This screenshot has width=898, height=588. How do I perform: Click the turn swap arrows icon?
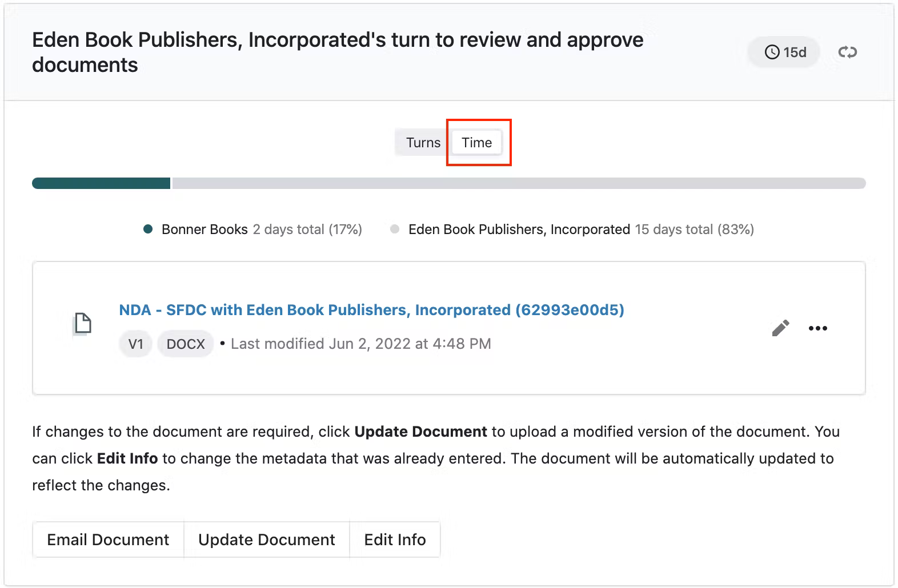pyautogui.click(x=847, y=53)
